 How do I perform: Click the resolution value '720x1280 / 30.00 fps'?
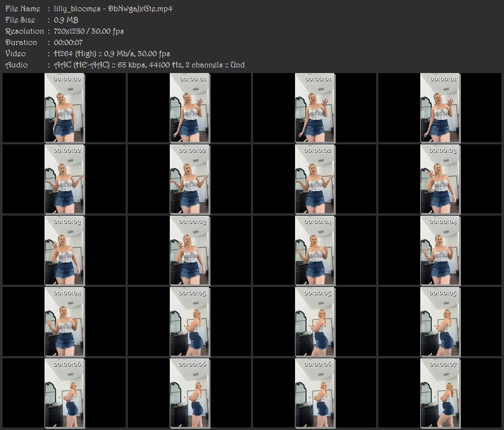(x=89, y=31)
